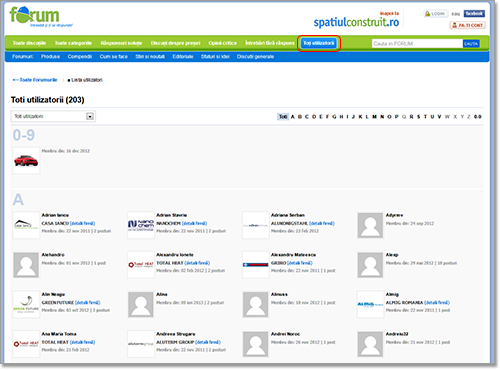Go to 'Sfaturi si idei' forum
This screenshot has width=500, height=370.
tap(215, 57)
